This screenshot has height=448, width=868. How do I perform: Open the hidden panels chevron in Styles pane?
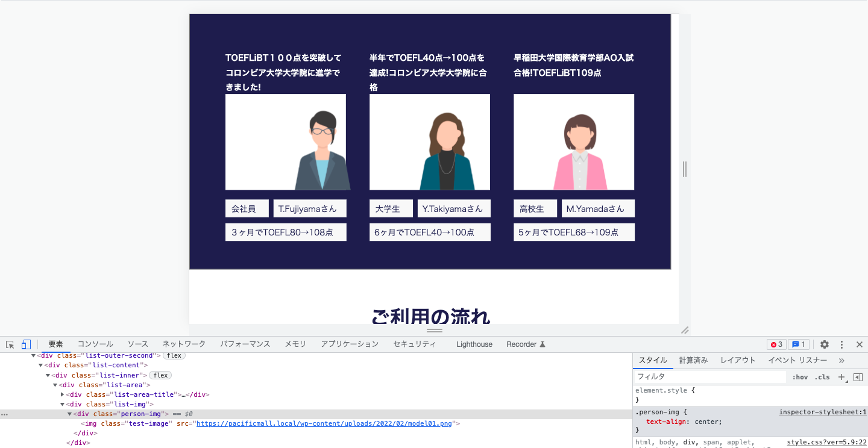tap(841, 360)
